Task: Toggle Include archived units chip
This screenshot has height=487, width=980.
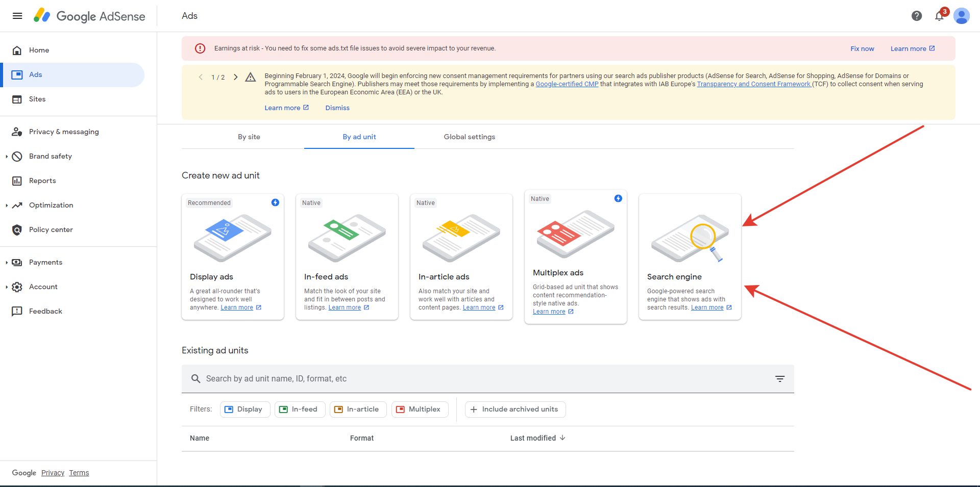Action: (x=516, y=409)
